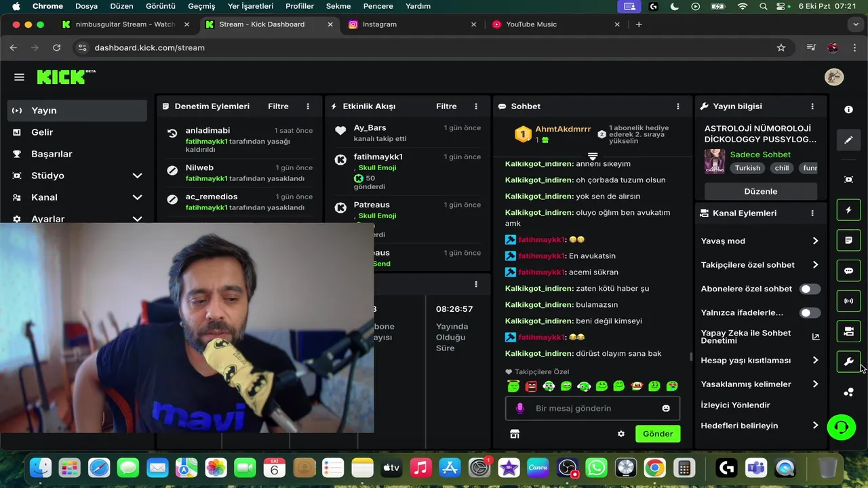Open the profile avatar menu
The image size is (868, 488).
pos(834,77)
